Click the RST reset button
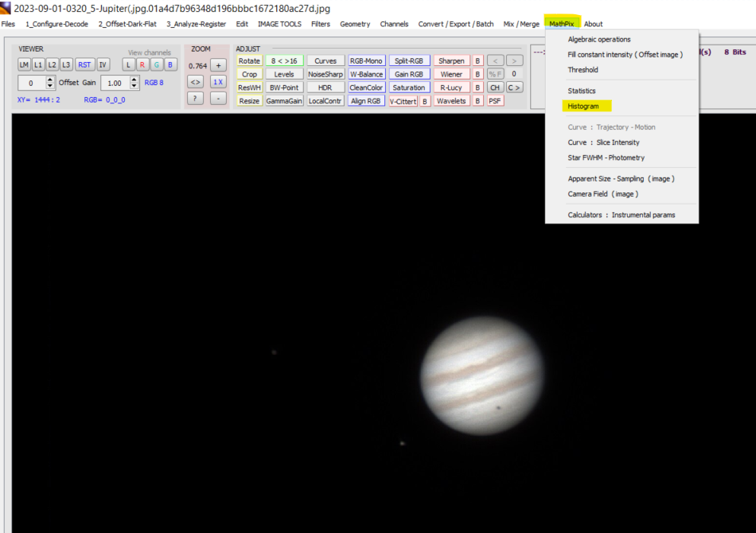 [x=84, y=64]
